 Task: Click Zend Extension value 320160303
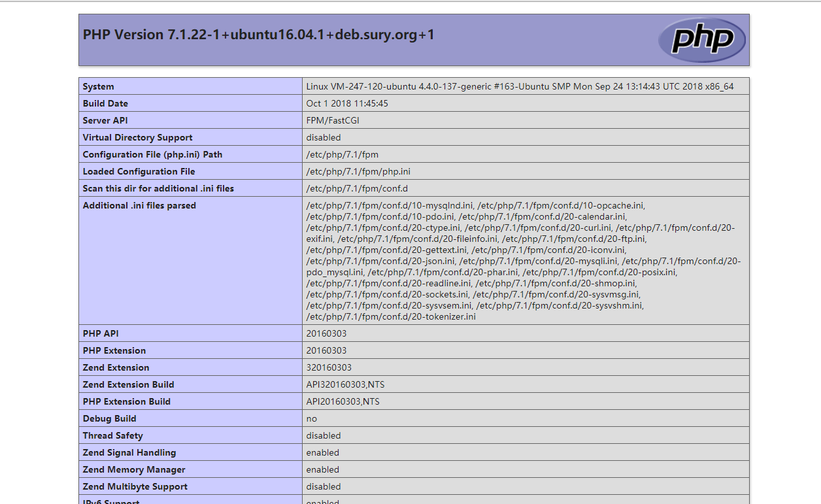click(x=329, y=367)
